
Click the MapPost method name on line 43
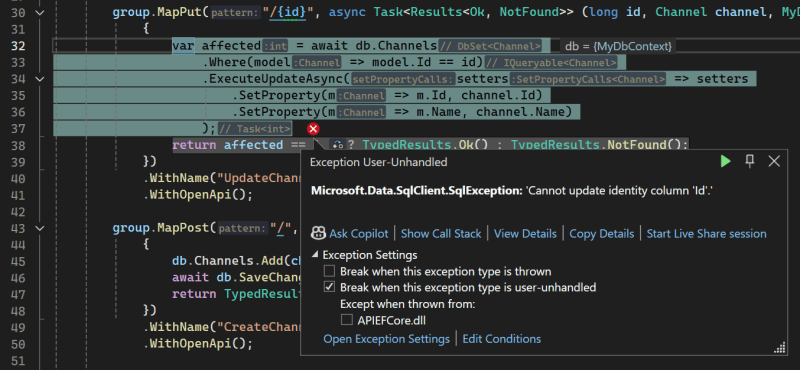[x=184, y=228]
